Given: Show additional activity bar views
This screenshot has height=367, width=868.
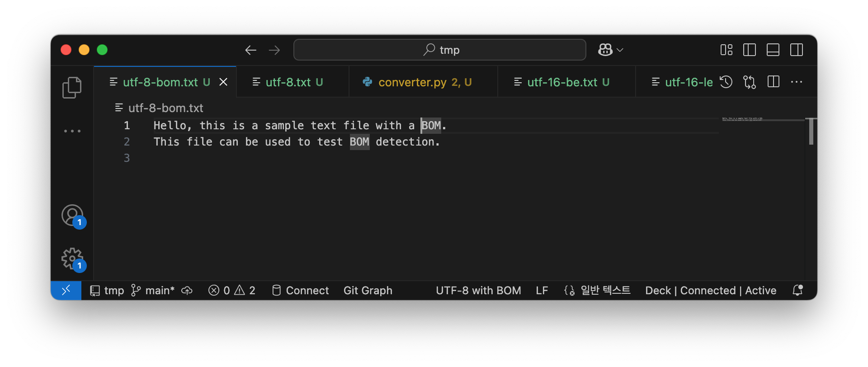Looking at the screenshot, I should (x=72, y=131).
